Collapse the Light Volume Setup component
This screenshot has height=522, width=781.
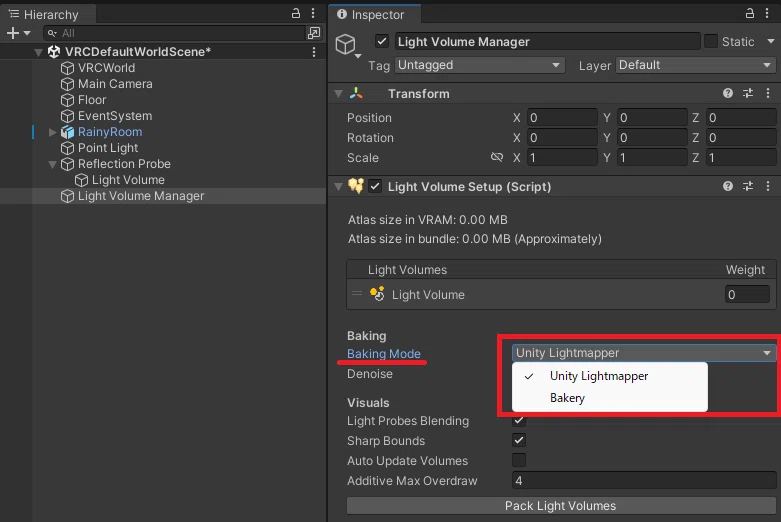tap(339, 186)
